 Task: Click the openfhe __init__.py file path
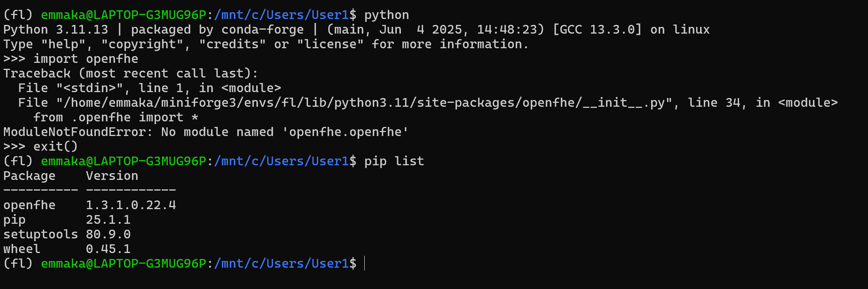pos(364,103)
